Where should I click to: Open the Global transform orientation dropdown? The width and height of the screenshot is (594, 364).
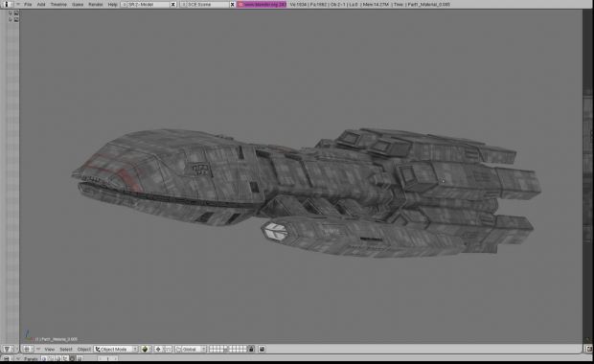191,349
